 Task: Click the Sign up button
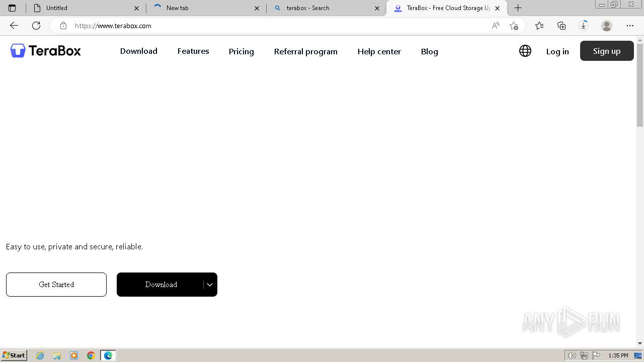tap(607, 51)
